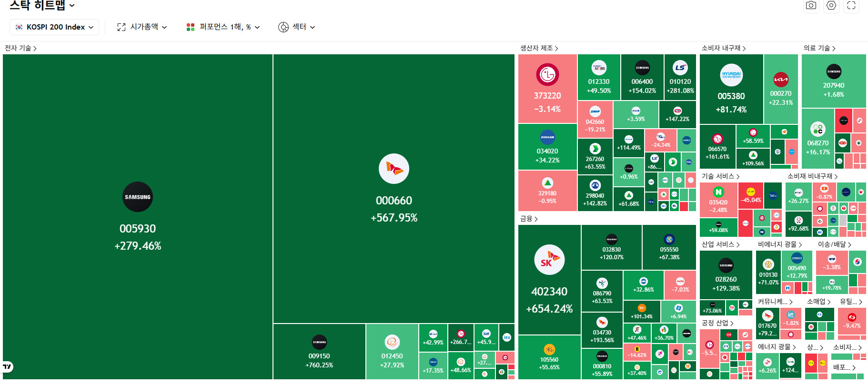Click the SK hynix logo on tile 000660
Screen dimensions: 868x385
click(394, 169)
